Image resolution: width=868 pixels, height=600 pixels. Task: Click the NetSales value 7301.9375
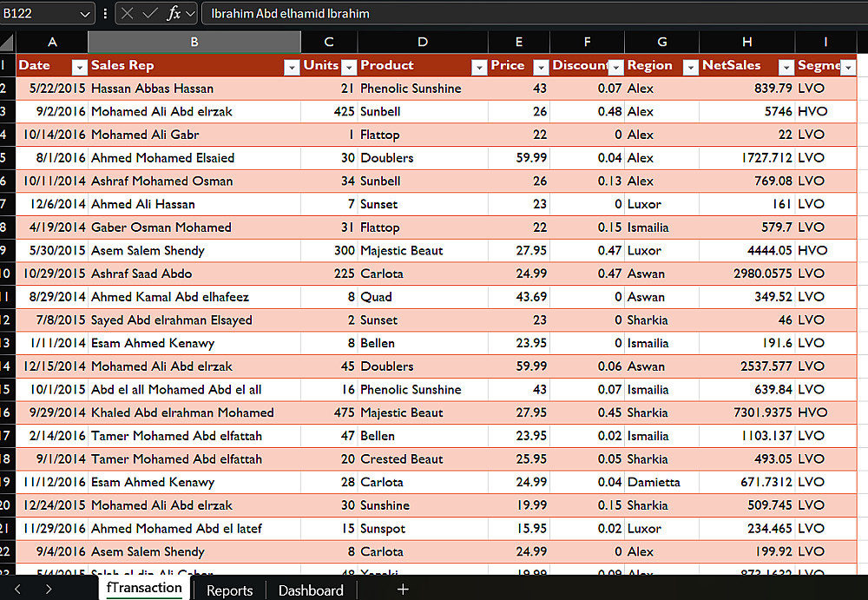coord(746,412)
